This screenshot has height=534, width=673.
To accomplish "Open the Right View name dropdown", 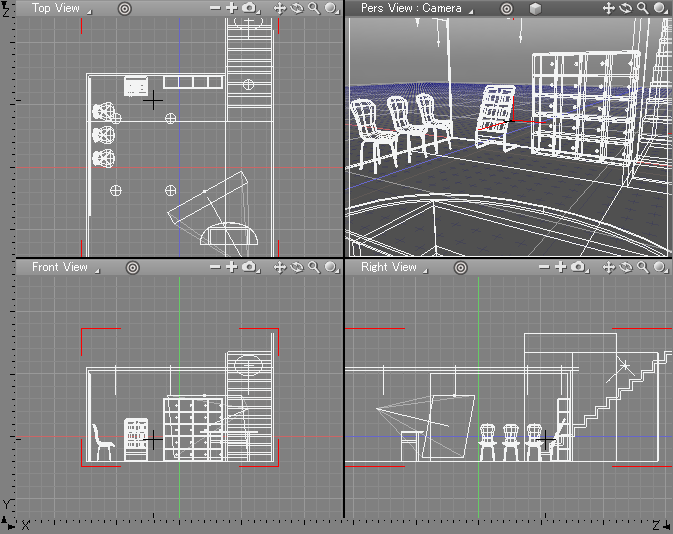I will [x=394, y=267].
